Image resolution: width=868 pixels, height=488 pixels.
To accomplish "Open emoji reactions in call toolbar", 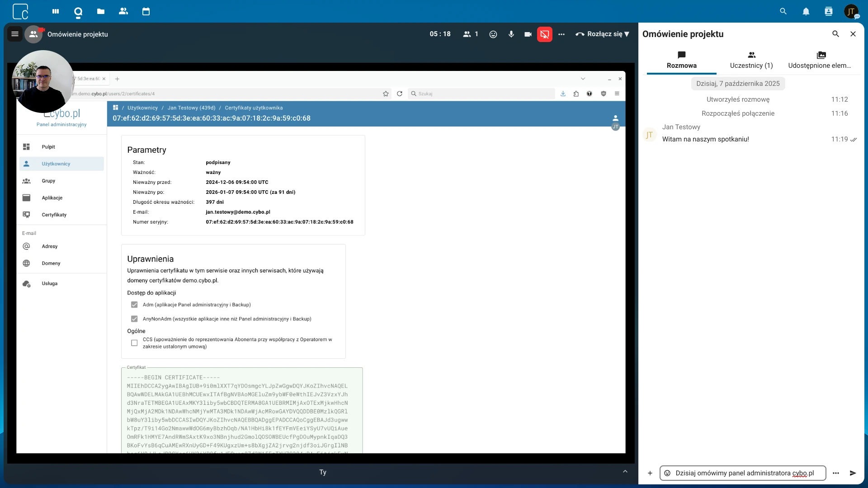I will click(x=493, y=34).
